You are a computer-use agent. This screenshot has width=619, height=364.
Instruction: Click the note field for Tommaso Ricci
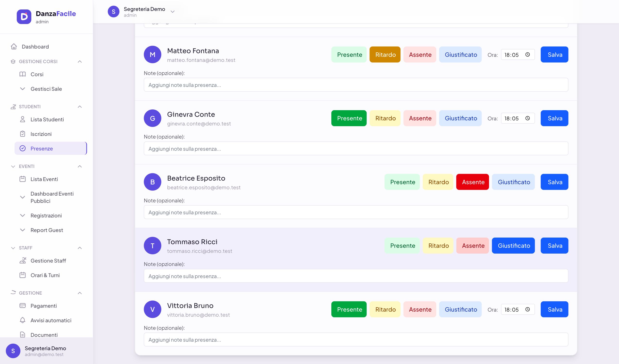point(356,276)
